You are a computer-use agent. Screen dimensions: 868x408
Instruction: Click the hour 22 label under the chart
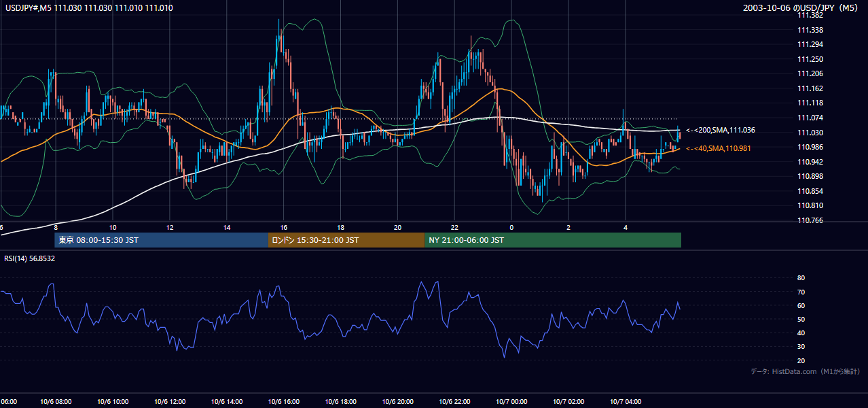[x=454, y=227]
